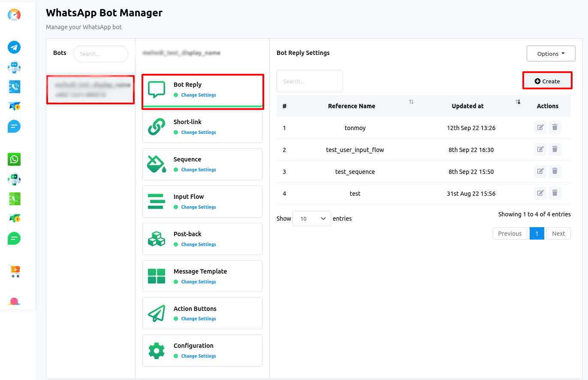Delete the bot reply updated 31st Aug
588x380 pixels.
coord(555,193)
